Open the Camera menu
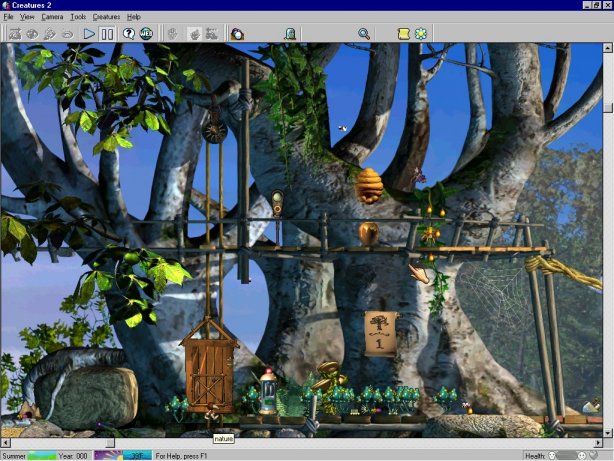The width and height of the screenshot is (614, 461). click(52, 17)
